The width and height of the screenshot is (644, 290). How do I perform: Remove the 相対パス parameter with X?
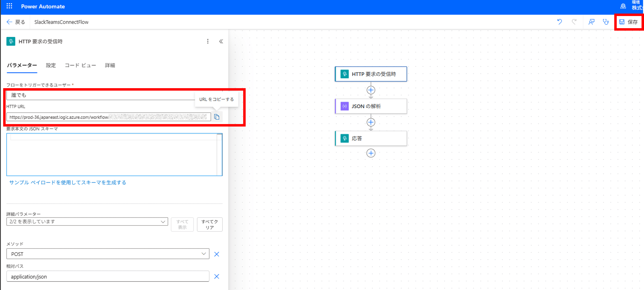point(217,276)
